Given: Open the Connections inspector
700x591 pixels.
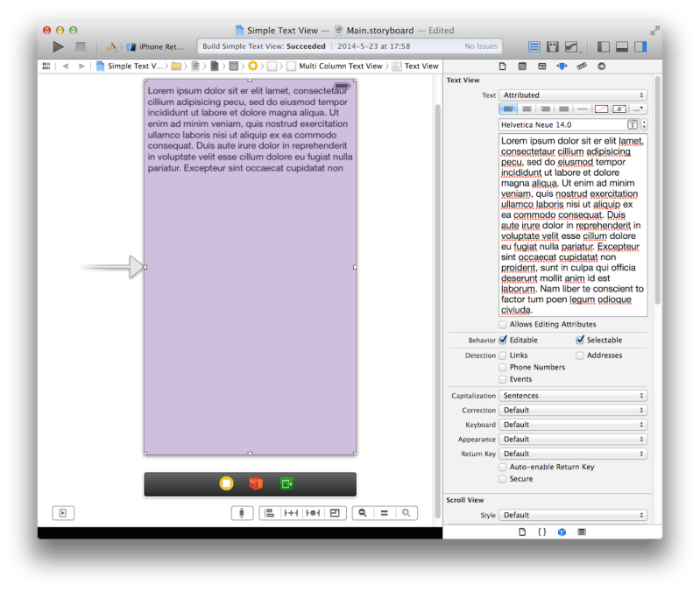Looking at the screenshot, I should click(x=601, y=66).
